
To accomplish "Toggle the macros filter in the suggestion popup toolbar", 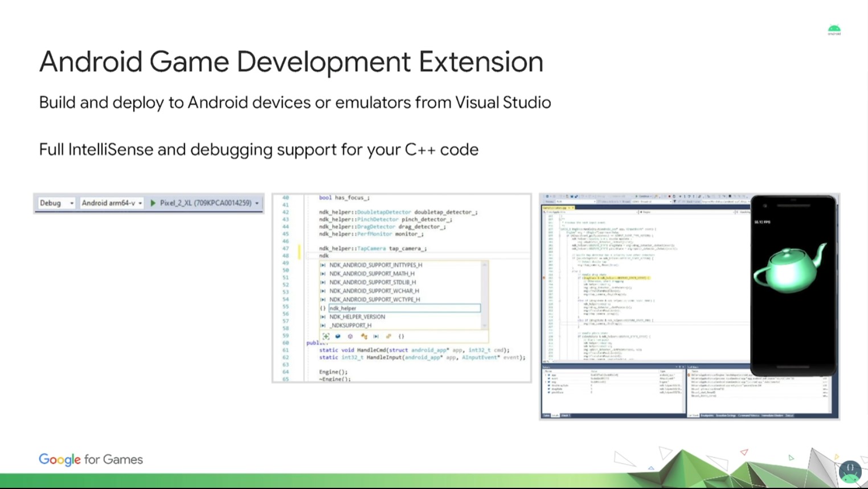I will [x=376, y=336].
